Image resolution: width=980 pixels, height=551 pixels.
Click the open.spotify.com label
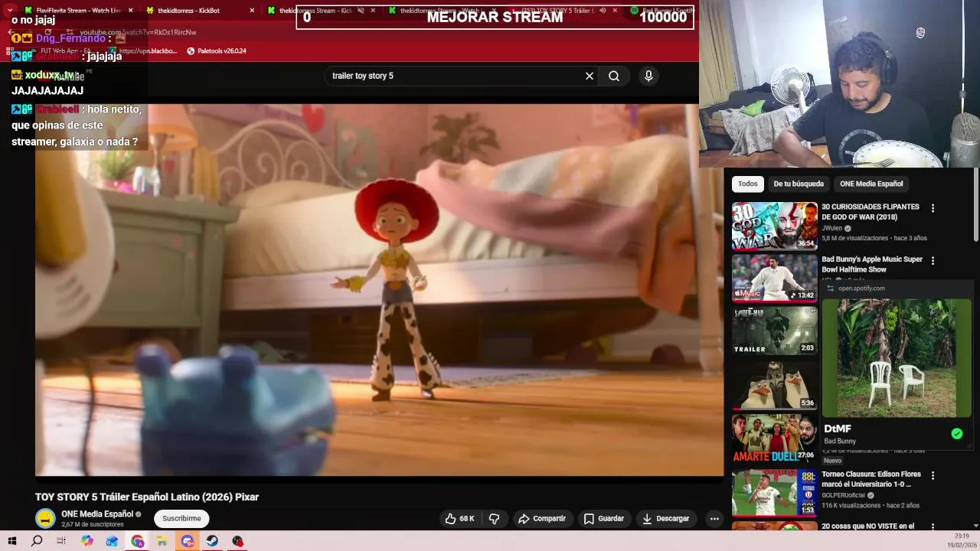click(x=861, y=289)
